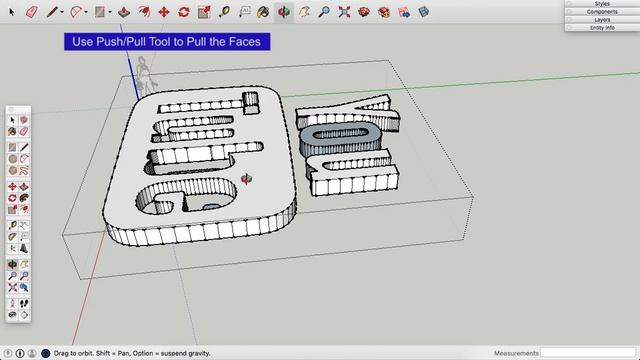Viewport: 640px width, 360px height.
Task: Select the Pan hand tool in top toolbar
Action: click(304, 12)
